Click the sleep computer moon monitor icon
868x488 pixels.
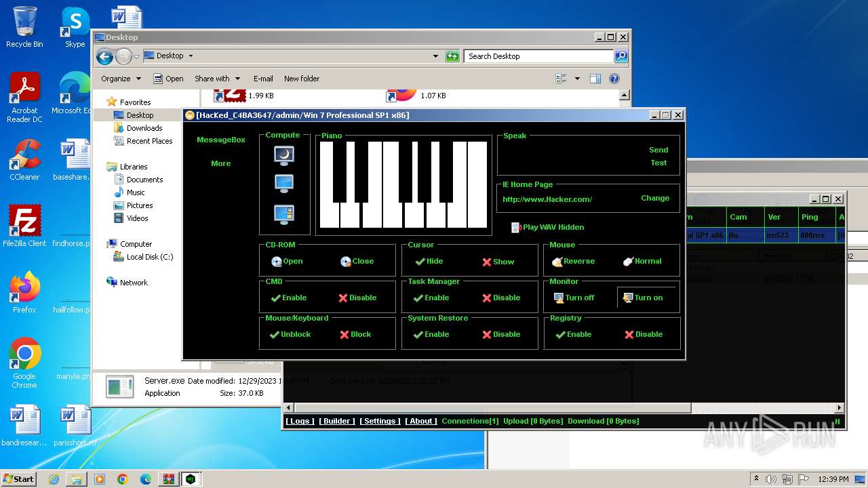(x=284, y=155)
